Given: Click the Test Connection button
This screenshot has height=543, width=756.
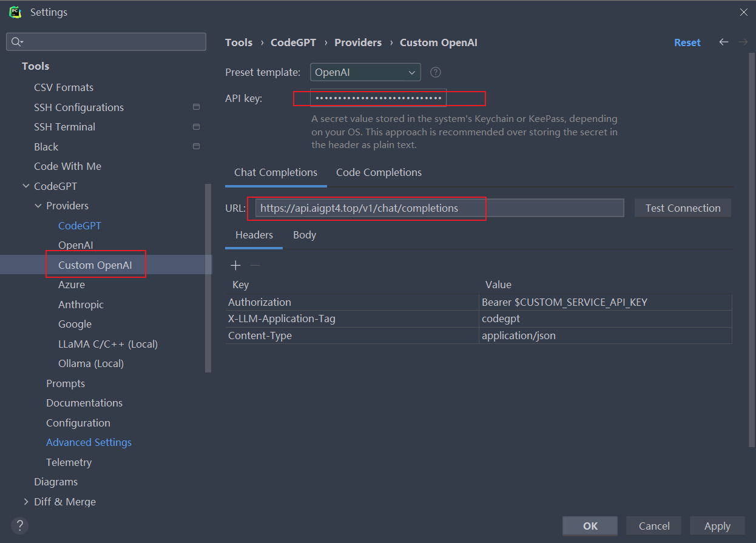Looking at the screenshot, I should click(683, 208).
